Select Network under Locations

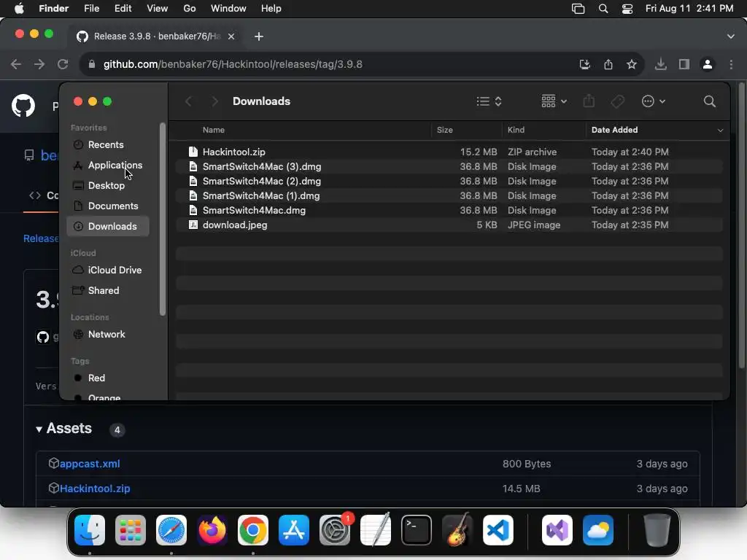click(x=107, y=334)
